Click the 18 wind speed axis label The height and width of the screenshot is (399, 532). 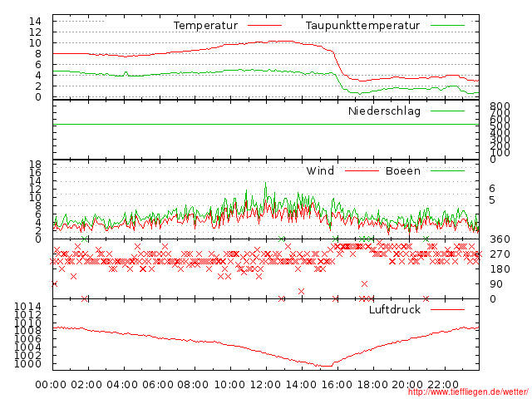(x=35, y=165)
